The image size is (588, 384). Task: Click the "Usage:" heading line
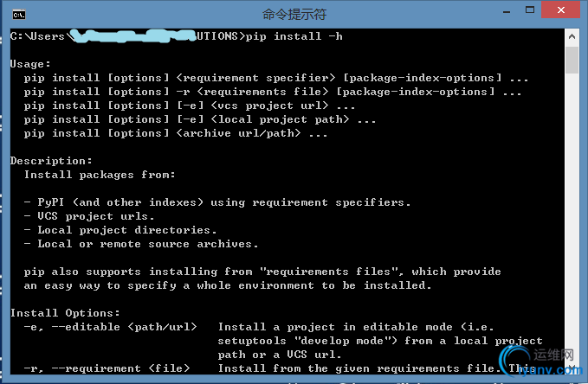[x=30, y=64]
